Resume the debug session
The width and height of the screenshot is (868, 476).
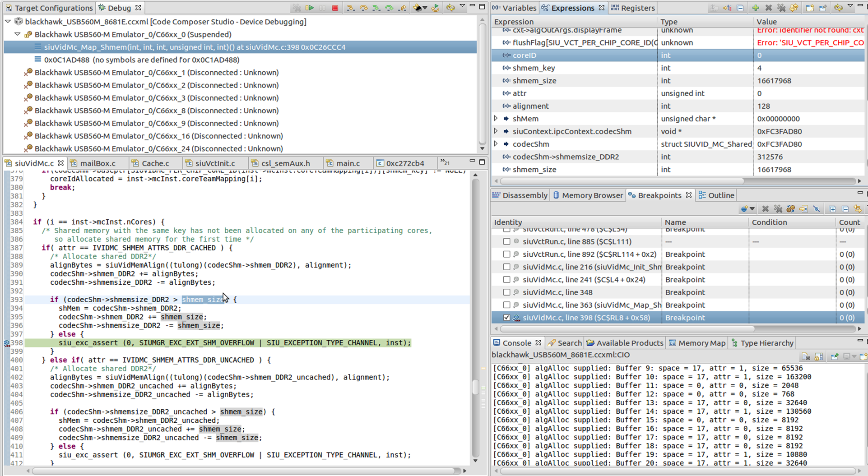[x=310, y=8]
